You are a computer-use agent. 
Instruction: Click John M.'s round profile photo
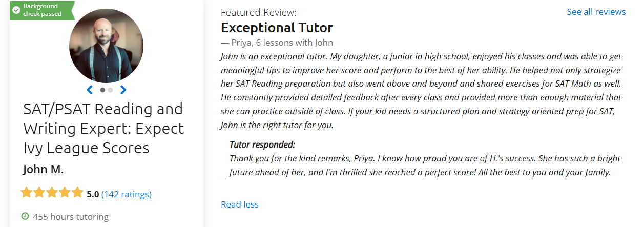coord(106,46)
